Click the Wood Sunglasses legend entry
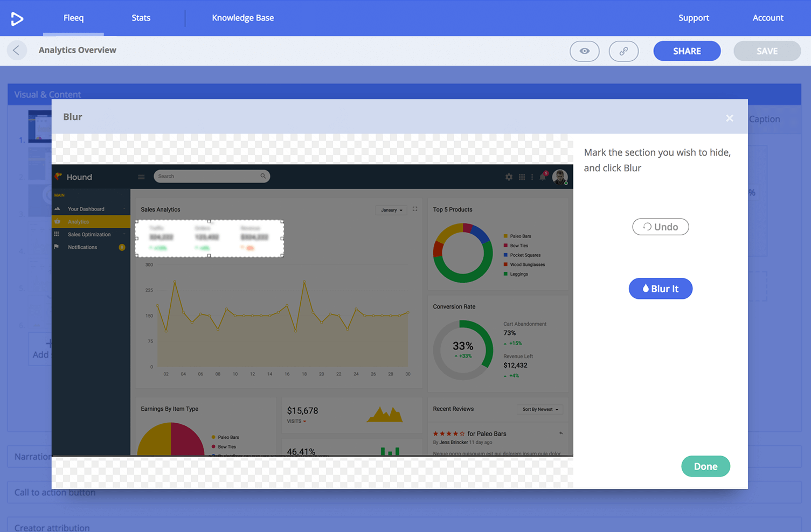 [524, 264]
